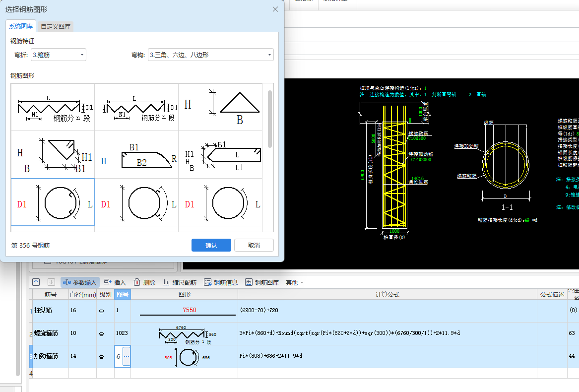Image resolution: width=579 pixels, height=392 pixels.
Task: Select the rounded shape with B1 B2 R
Action: (x=136, y=154)
